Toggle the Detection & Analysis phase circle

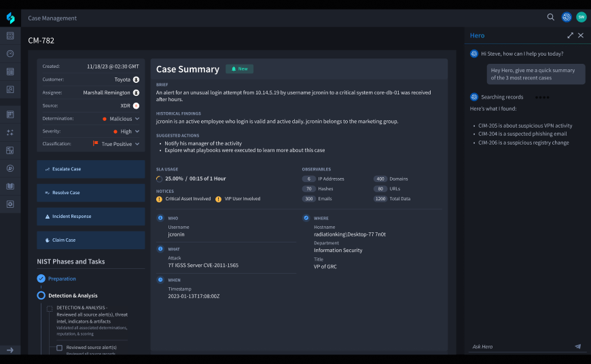click(41, 295)
